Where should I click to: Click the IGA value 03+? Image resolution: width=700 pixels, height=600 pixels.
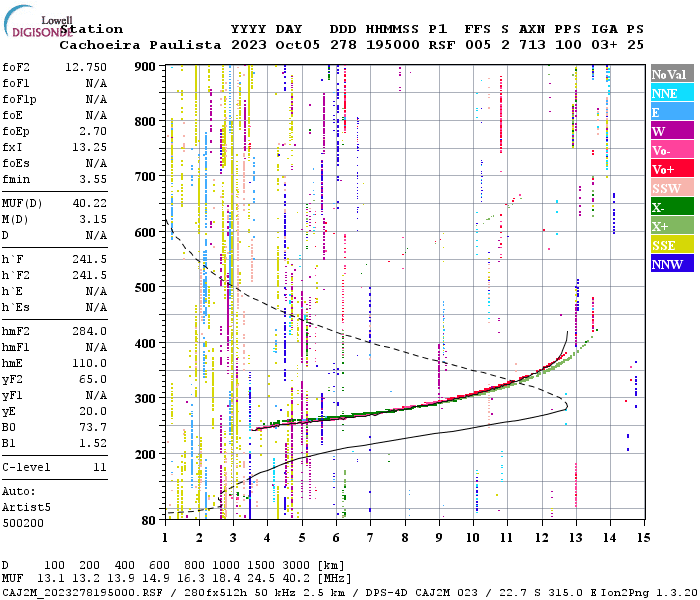coord(604,45)
